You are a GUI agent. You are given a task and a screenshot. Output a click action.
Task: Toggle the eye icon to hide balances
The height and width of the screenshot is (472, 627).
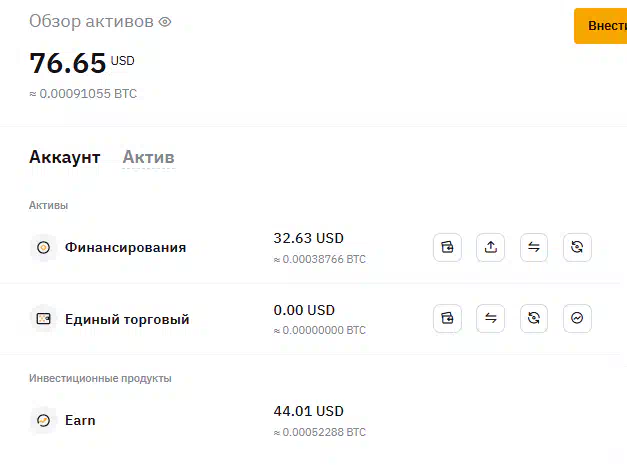[x=165, y=22]
